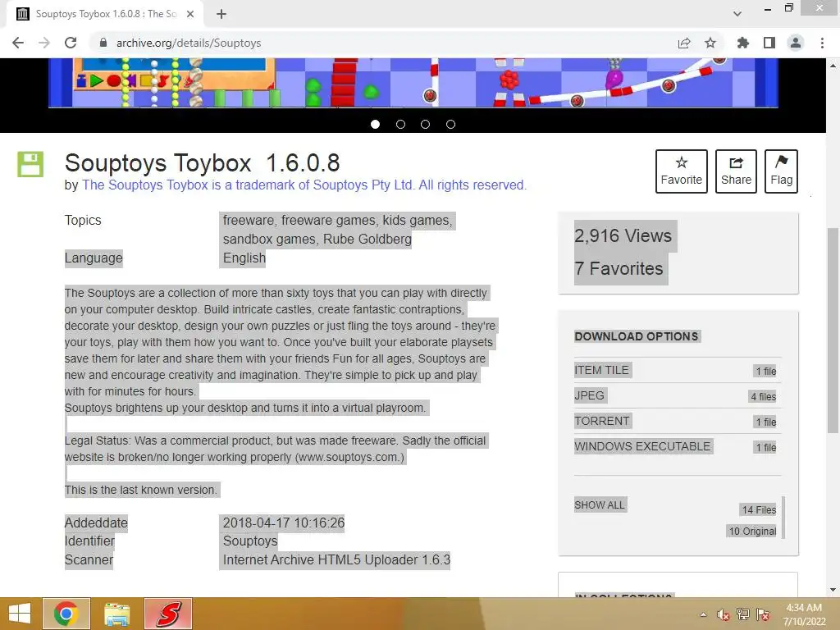Image resolution: width=840 pixels, height=630 pixels.
Task: Show hidden system tray icons
Action: 703,614
